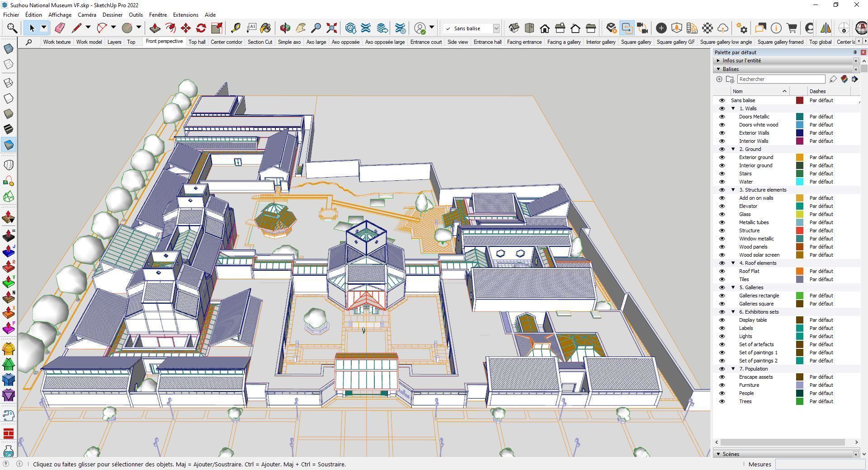Toggle visibility of Doors Metallic tag
The width and height of the screenshot is (868, 470).
point(722,117)
